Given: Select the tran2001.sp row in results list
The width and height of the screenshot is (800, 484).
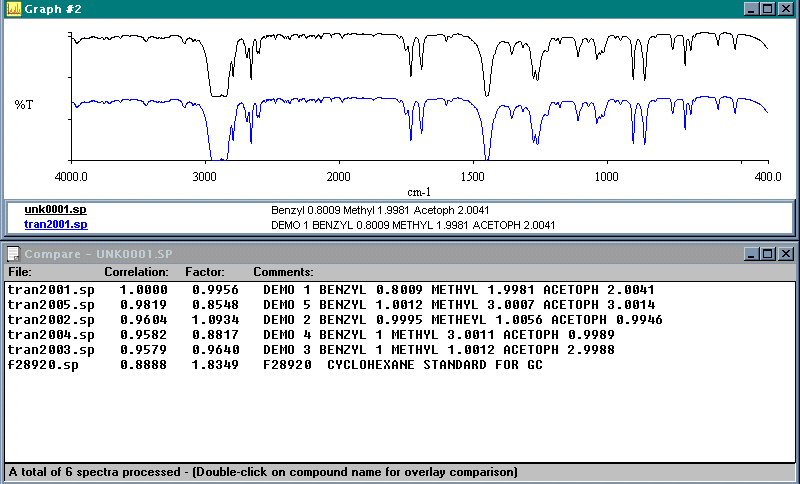Looking at the screenshot, I should coord(50,289).
